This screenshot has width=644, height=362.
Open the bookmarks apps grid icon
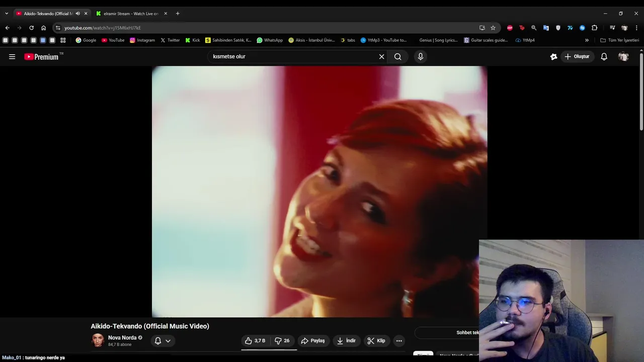click(63, 40)
